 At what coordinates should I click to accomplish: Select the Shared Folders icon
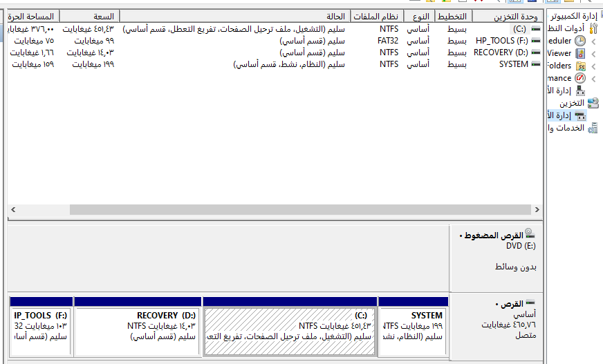(x=579, y=66)
